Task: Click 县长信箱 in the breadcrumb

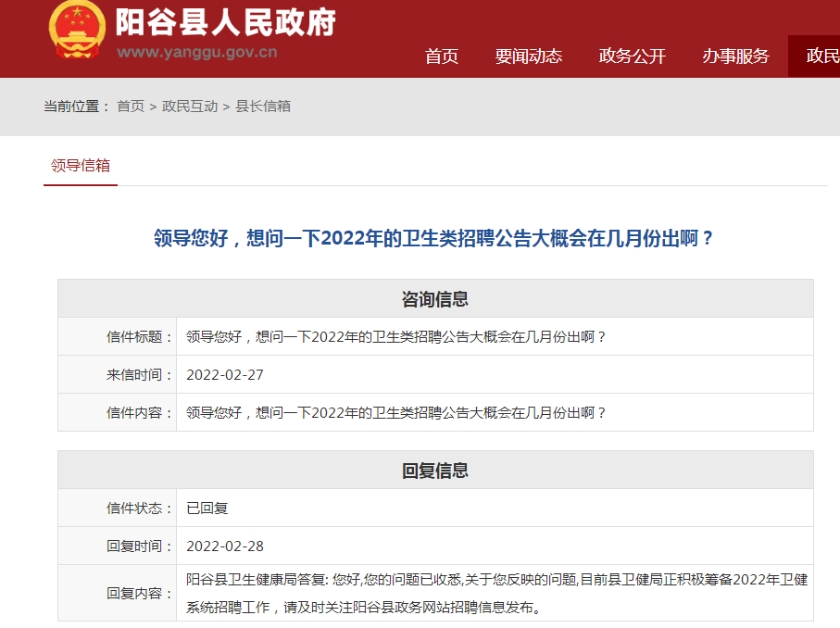Action: [x=263, y=107]
